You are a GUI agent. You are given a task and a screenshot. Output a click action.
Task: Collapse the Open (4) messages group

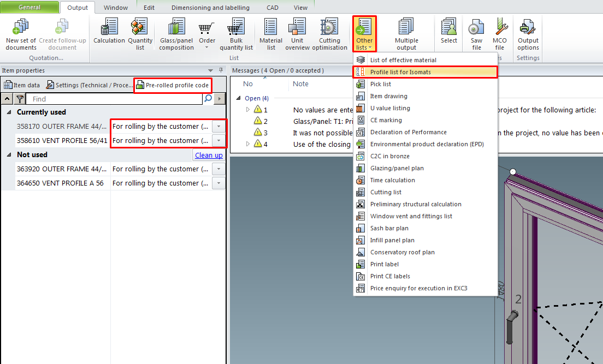click(239, 99)
